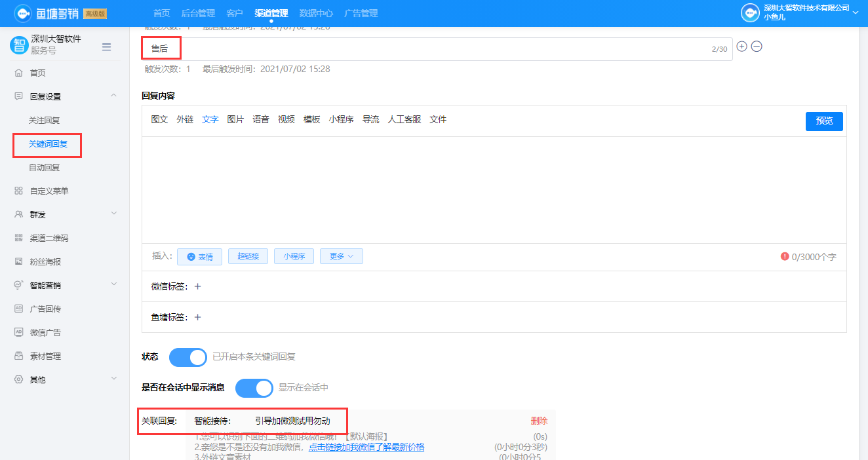Expand the 其他 sidebar group
Viewport: 868px width, 460px height.
pyautogui.click(x=113, y=379)
